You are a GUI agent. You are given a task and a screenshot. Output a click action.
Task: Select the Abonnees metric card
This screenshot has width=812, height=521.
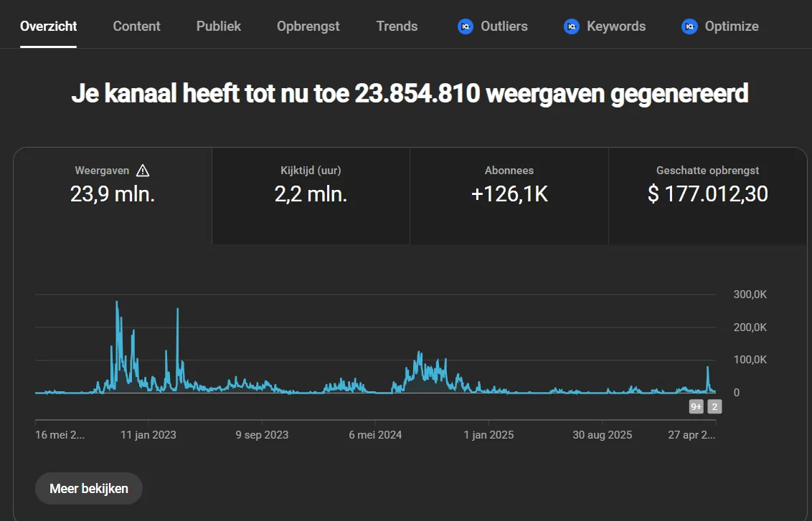(509, 196)
